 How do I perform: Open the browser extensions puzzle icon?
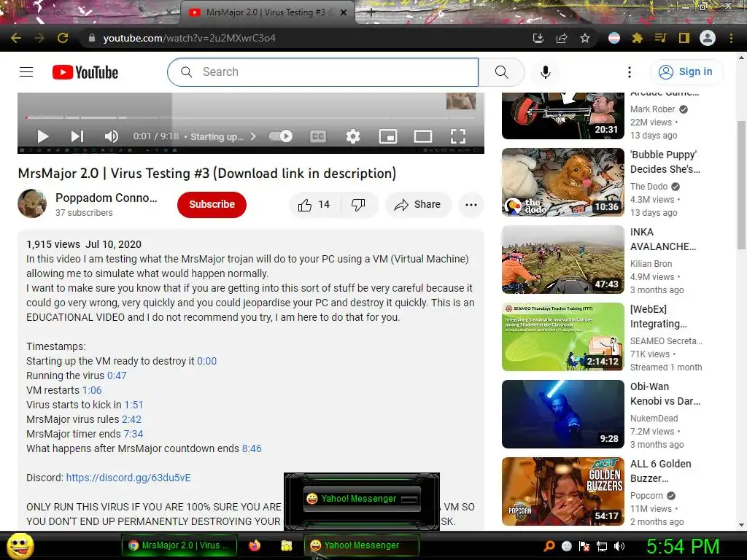pos(638,38)
